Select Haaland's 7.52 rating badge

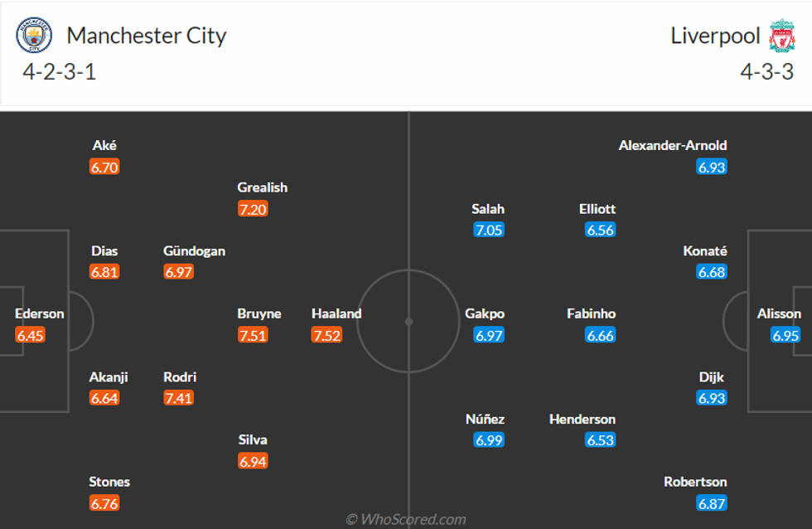326,335
